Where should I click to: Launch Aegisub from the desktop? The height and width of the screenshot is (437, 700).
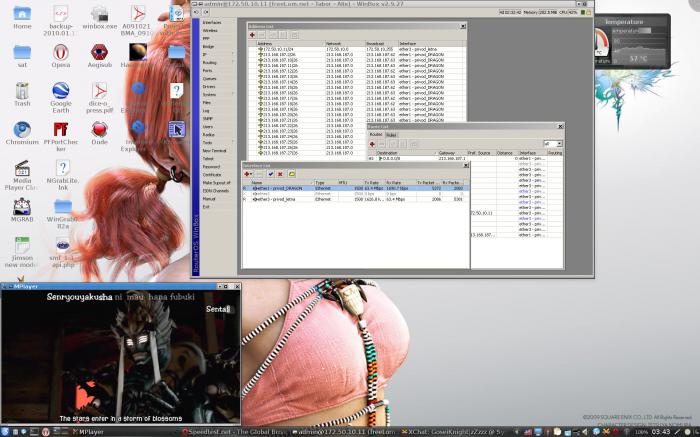pos(99,56)
